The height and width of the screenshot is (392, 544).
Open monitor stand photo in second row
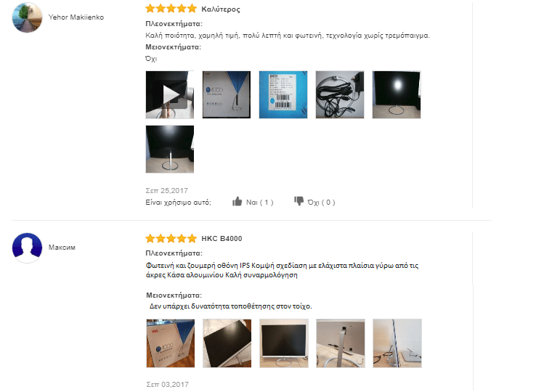pos(170,149)
